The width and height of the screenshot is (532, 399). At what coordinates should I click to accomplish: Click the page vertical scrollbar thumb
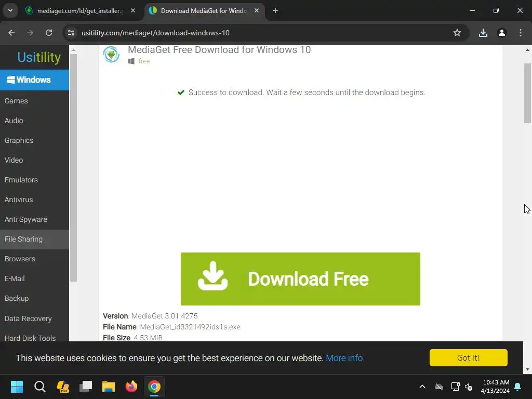[528, 94]
